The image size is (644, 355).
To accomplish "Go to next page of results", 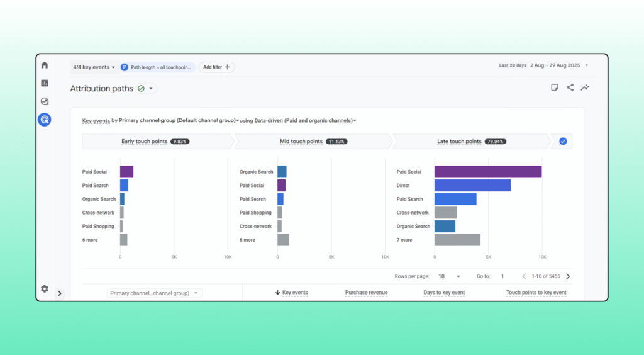I will (x=568, y=276).
